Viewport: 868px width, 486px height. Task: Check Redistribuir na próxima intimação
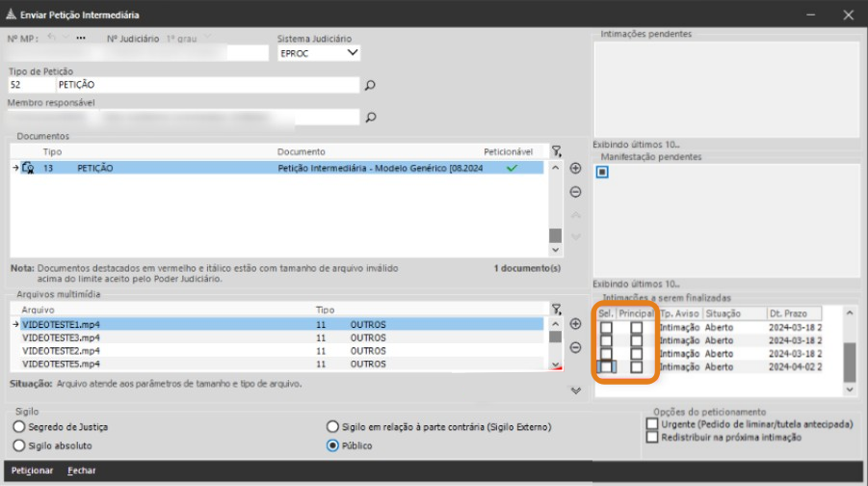click(x=653, y=437)
